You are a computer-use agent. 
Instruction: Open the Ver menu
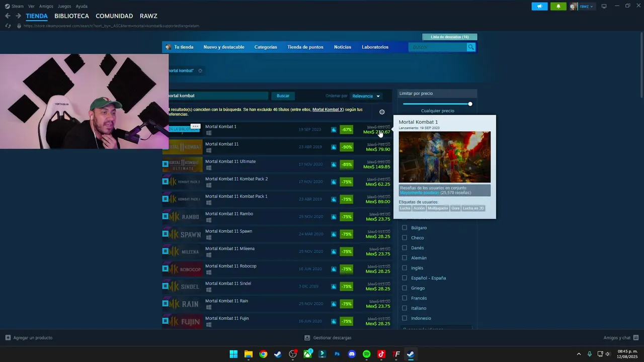point(32,7)
